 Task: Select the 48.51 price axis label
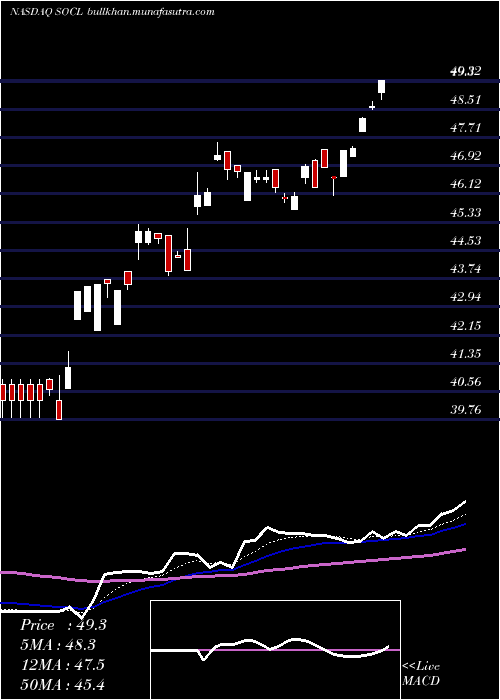point(466,100)
